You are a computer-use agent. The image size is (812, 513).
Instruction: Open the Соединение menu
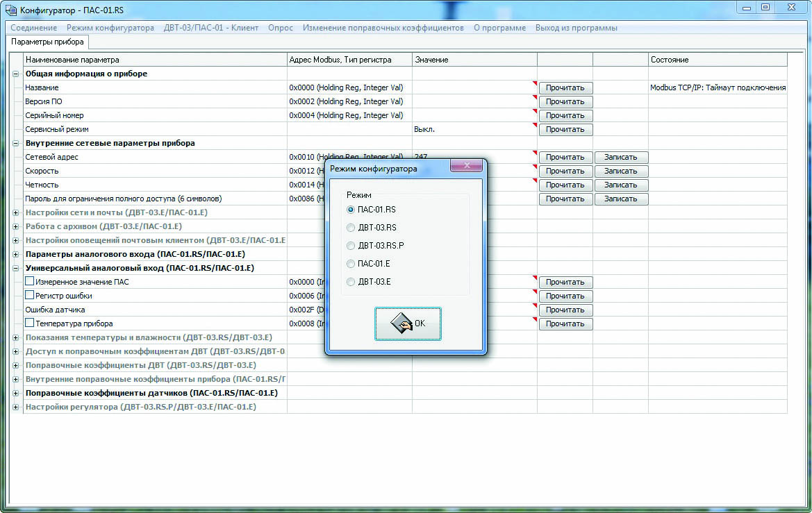[34, 28]
